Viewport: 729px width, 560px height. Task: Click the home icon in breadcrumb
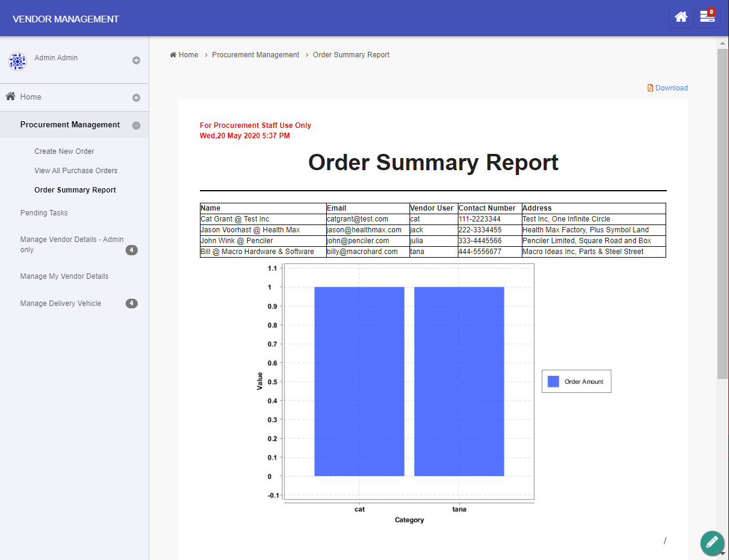click(x=173, y=55)
